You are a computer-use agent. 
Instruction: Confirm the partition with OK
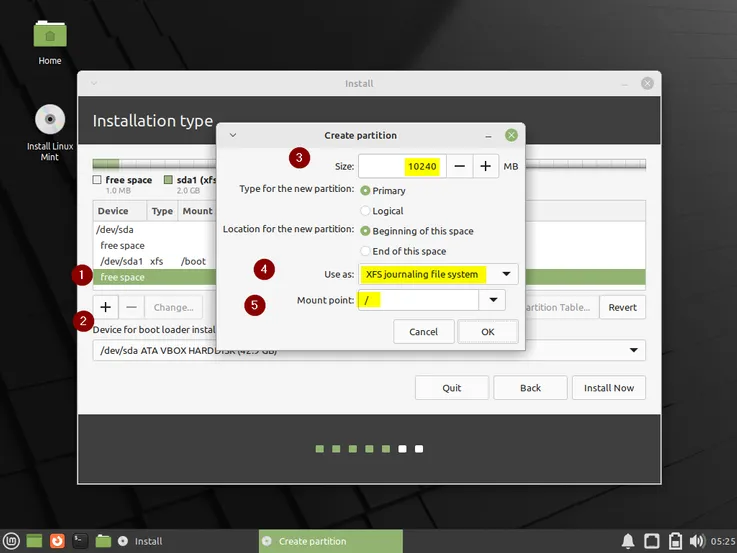pos(488,332)
